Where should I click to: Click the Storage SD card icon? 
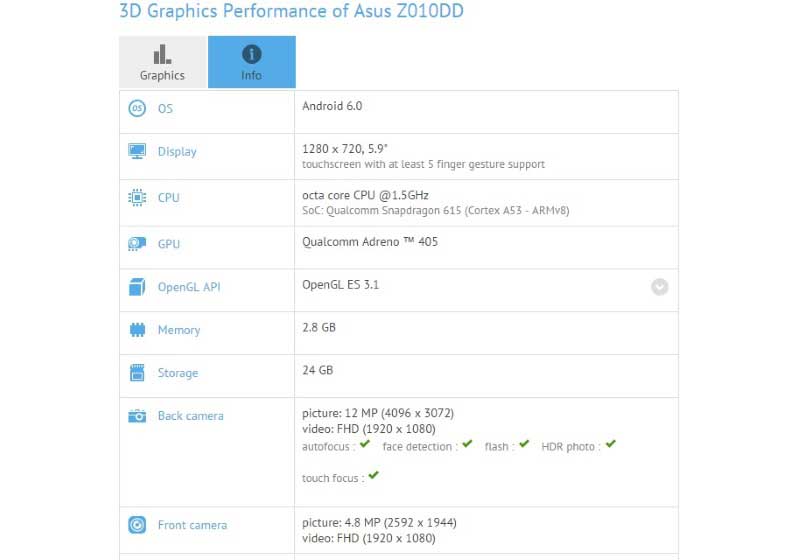point(137,373)
